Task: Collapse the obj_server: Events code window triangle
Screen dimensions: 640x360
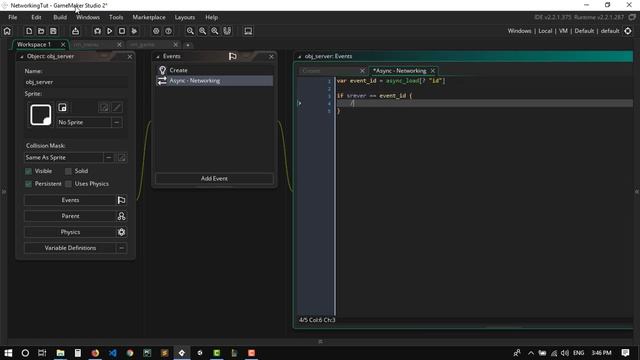Action: tap(299, 57)
